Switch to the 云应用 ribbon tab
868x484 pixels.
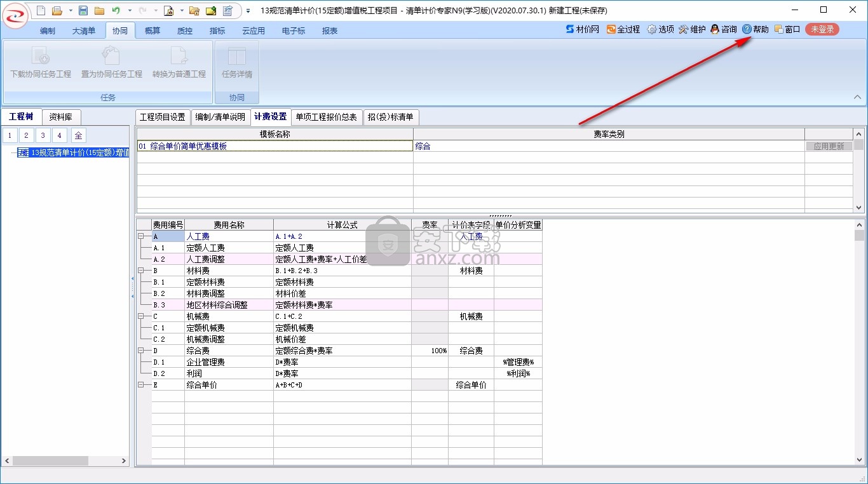tap(254, 30)
